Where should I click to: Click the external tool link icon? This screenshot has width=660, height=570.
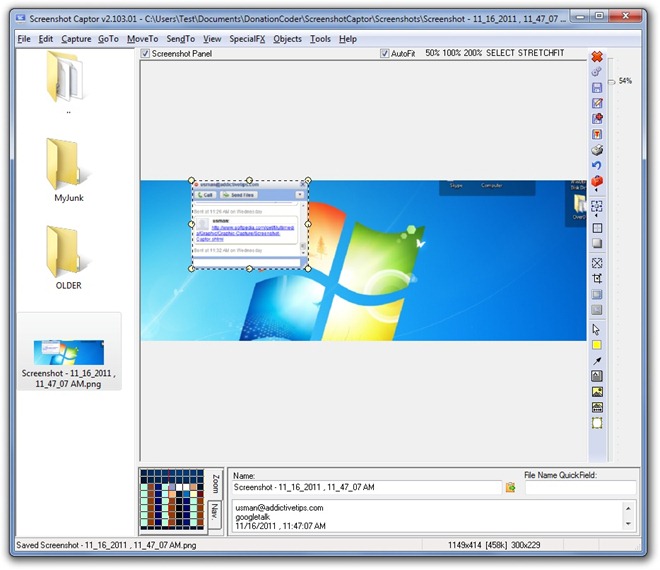[x=596, y=72]
